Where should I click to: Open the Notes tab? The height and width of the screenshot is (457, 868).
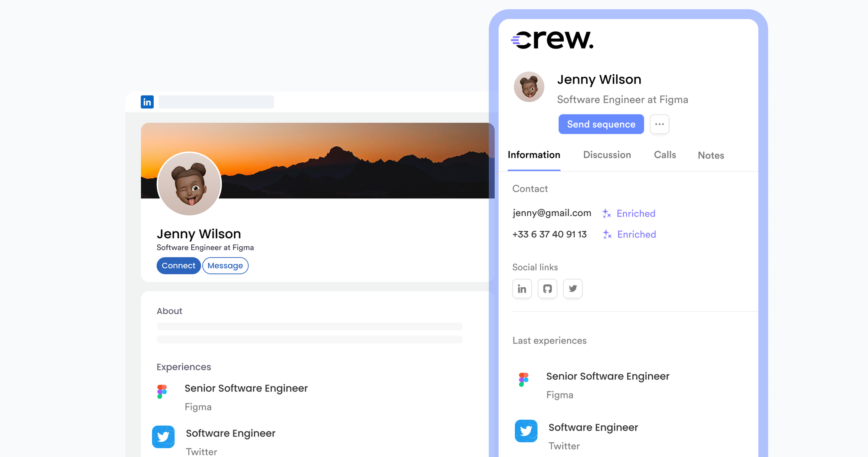(710, 155)
